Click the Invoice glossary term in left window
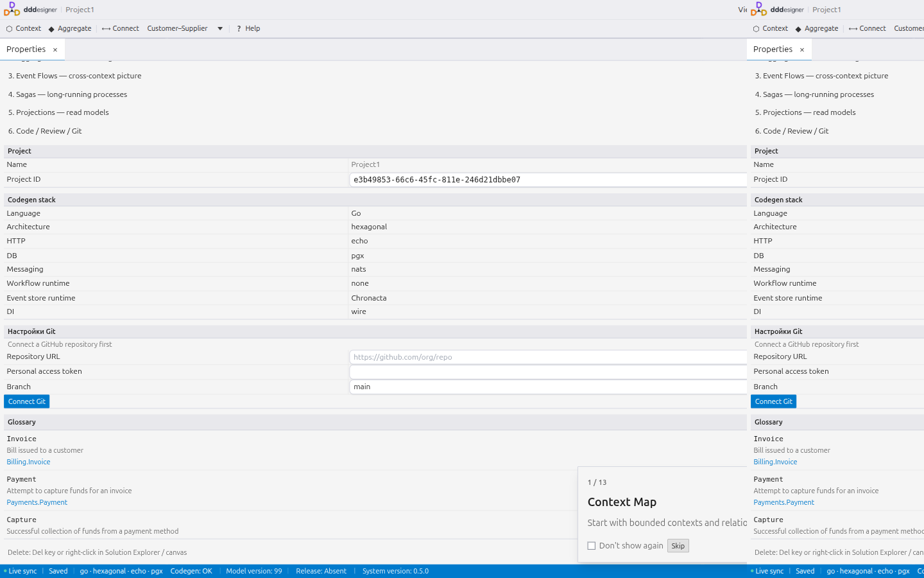Screen dimensions: 924x578 (x=22, y=439)
